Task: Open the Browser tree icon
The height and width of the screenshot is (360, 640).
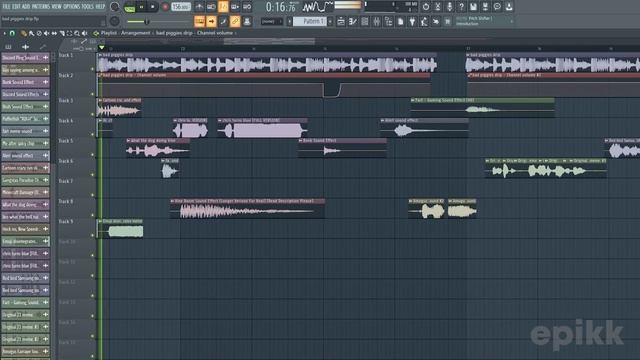Action: point(388,21)
